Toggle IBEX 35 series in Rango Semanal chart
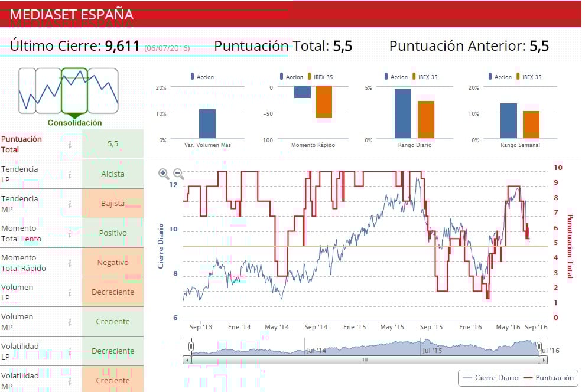Viewport: 585px width, 392px height. tap(529, 77)
